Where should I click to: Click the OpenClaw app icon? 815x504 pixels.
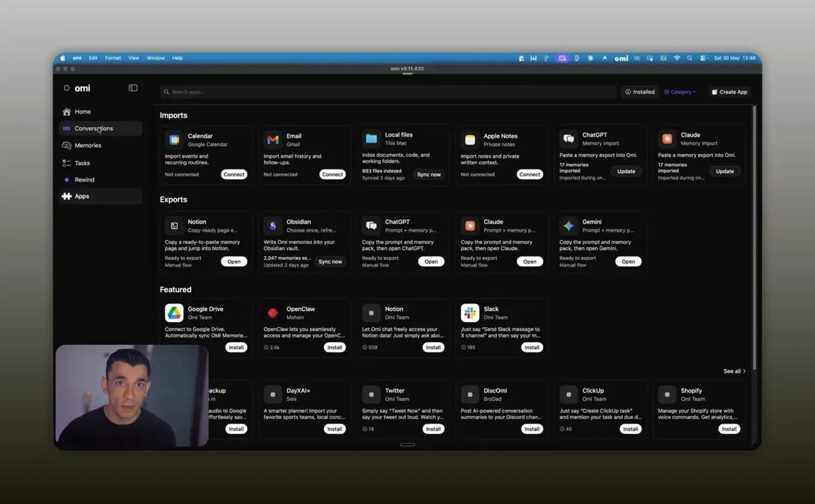(x=273, y=312)
